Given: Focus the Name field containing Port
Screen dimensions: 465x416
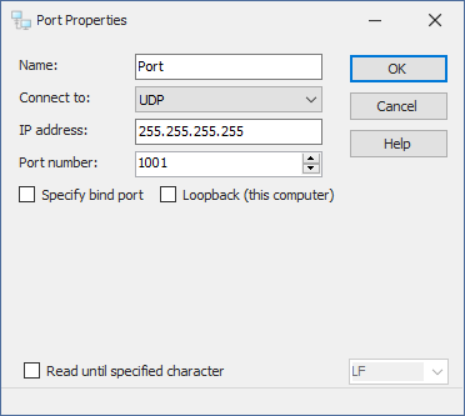Looking at the screenshot, I should coord(229,67).
